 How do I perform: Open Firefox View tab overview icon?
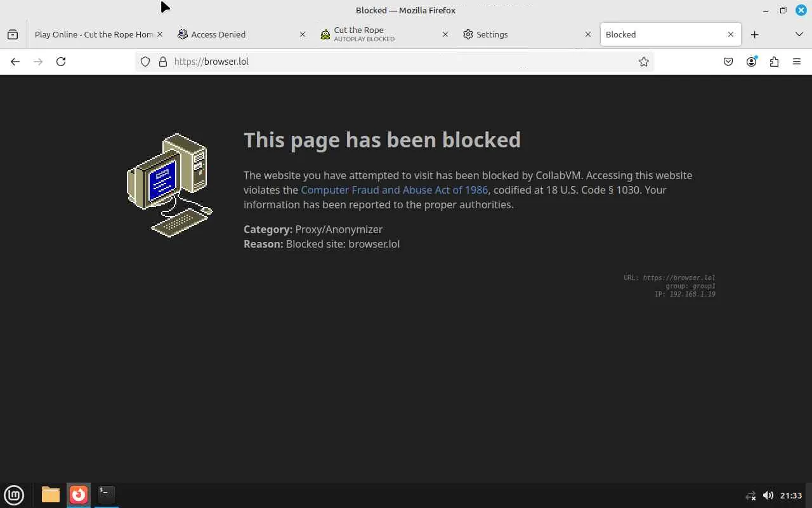13,34
